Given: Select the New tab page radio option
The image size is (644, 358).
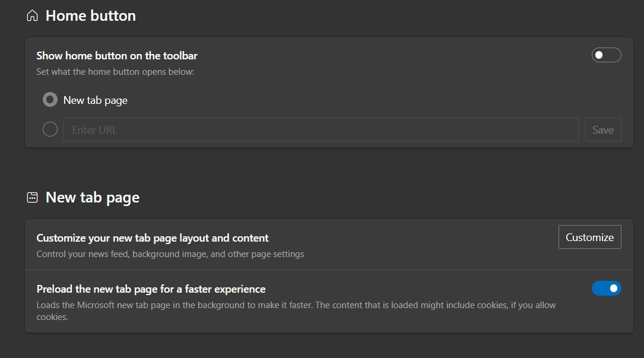Looking at the screenshot, I should (x=50, y=99).
